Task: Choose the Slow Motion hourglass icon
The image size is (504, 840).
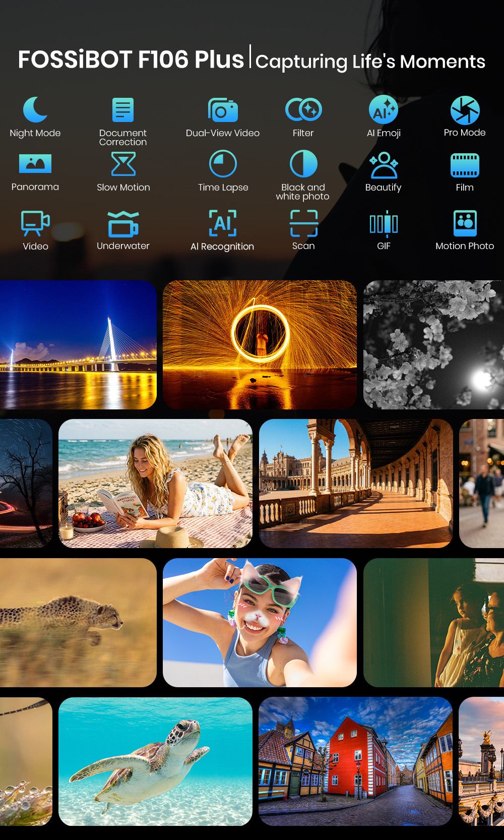Action: [x=123, y=164]
